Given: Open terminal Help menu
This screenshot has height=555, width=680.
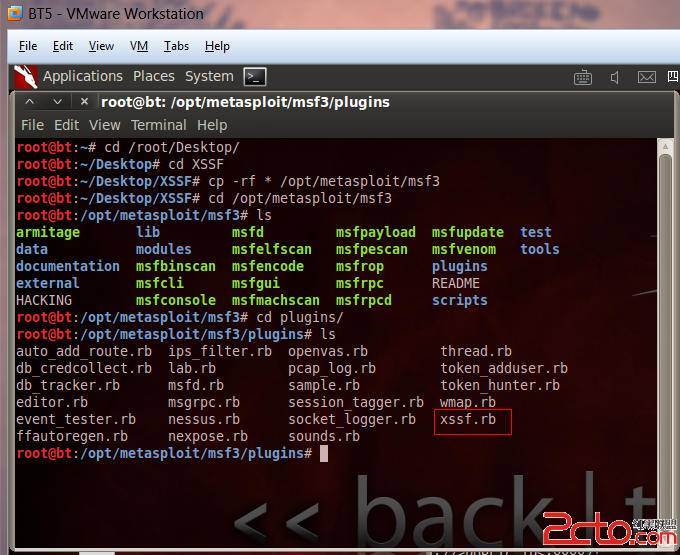Looking at the screenshot, I should pos(212,125).
